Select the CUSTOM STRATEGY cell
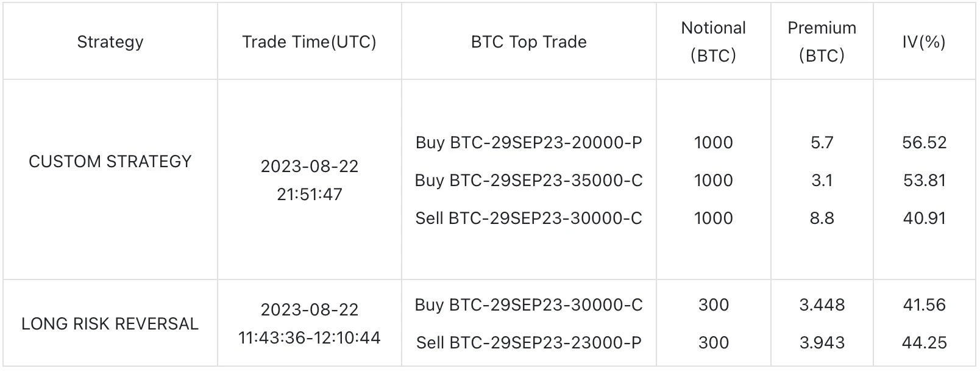The height and width of the screenshot is (371, 980). tap(110, 161)
